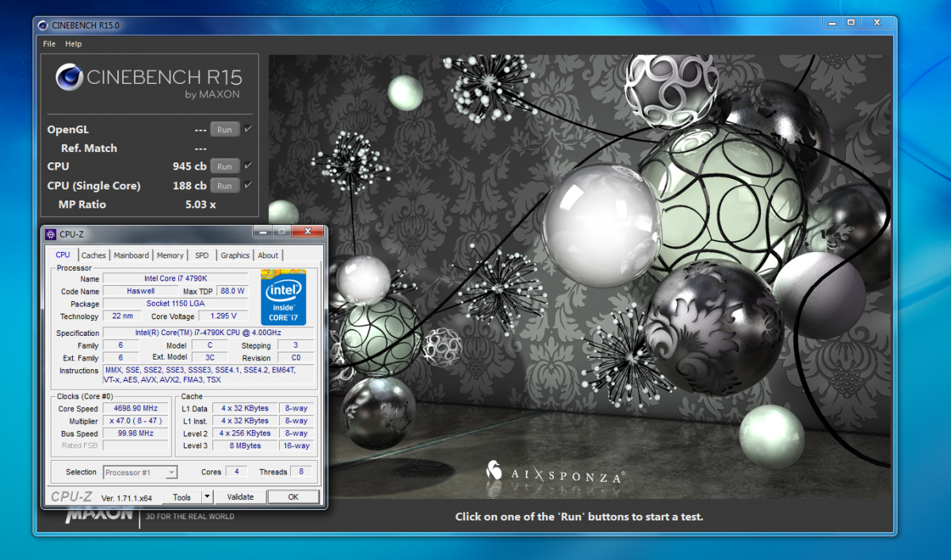Maximize the Cinebench R15.0 window
Viewport: 951px width, 560px height.
point(851,23)
